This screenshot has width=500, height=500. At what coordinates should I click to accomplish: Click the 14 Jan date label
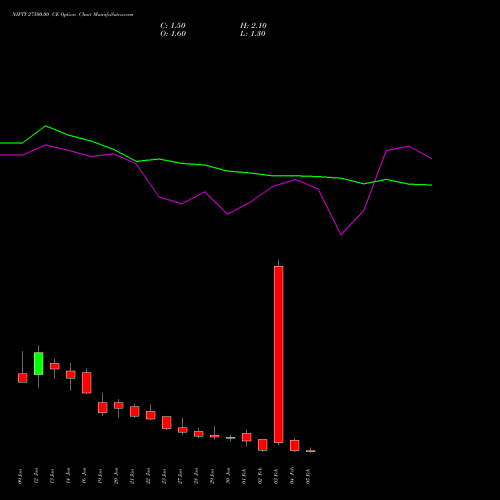point(69,476)
